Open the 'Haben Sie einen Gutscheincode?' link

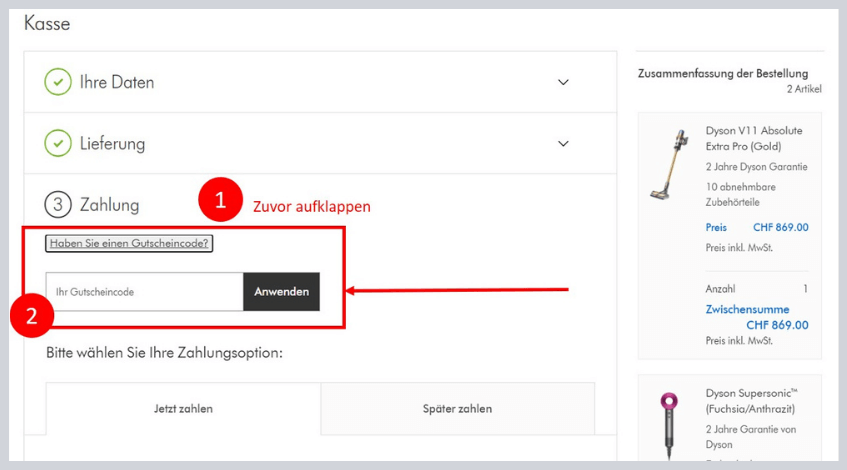129,243
